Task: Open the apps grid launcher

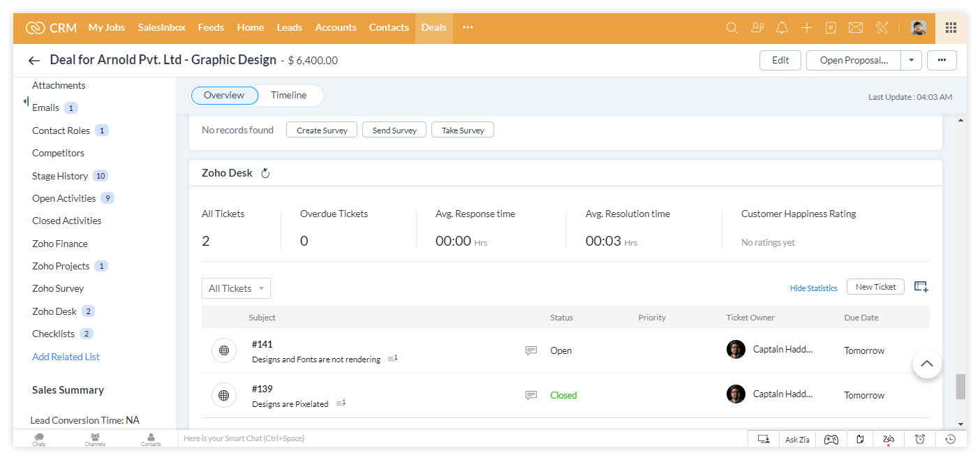Action: (951, 28)
